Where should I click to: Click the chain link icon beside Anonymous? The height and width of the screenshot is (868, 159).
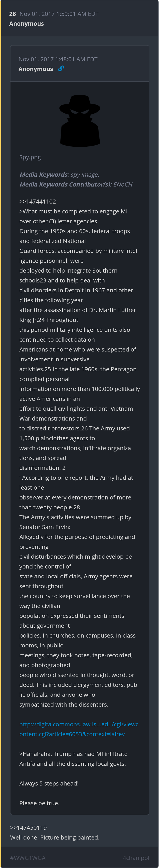tap(61, 68)
